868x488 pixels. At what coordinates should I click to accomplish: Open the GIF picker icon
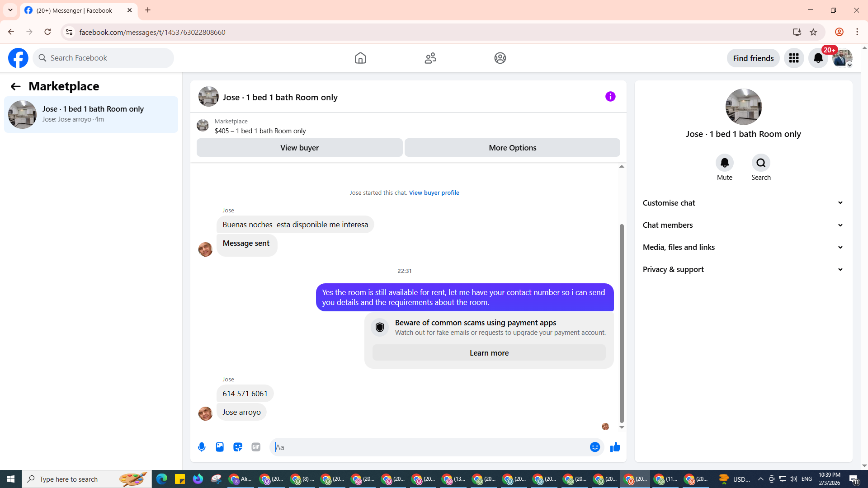256,447
